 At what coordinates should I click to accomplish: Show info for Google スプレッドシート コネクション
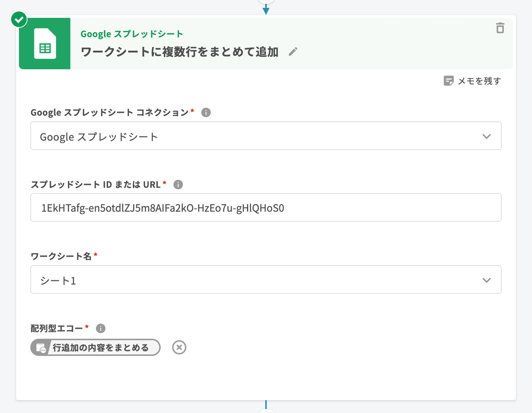point(206,112)
